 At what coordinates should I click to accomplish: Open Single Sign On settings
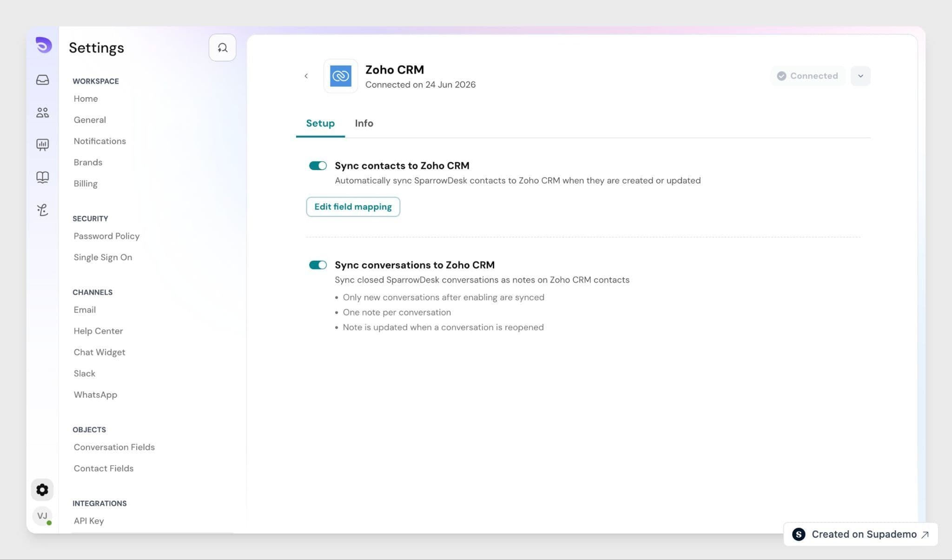tap(103, 257)
